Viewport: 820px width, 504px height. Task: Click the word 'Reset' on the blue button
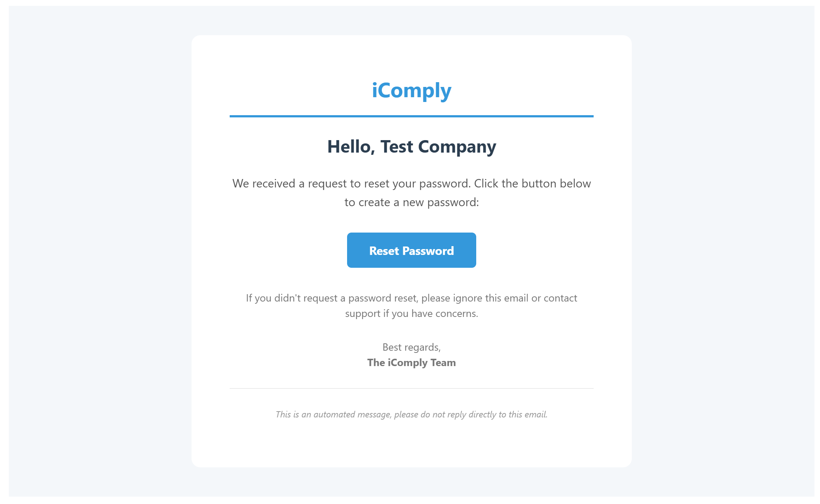[384, 251]
